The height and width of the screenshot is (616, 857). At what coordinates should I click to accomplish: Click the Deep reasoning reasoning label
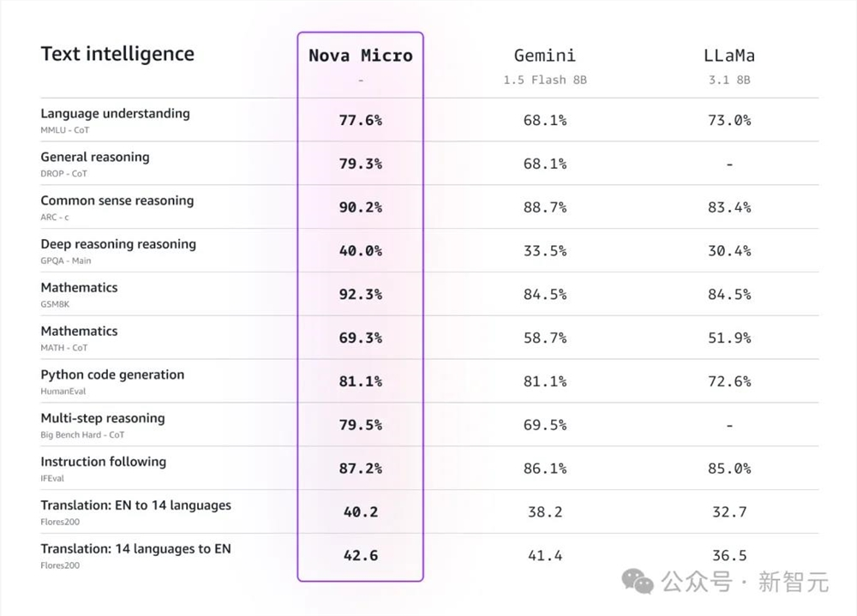point(118,244)
